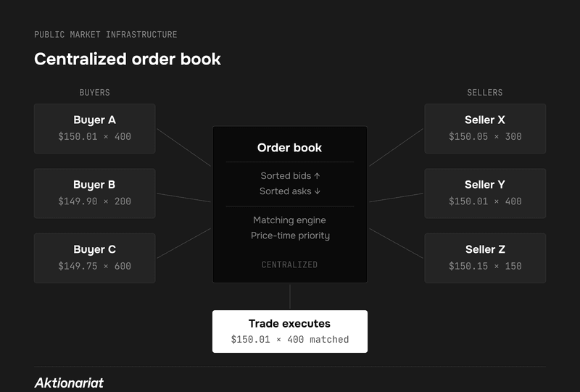
Task: Click the Aktionariat logo
Action: coord(69,383)
